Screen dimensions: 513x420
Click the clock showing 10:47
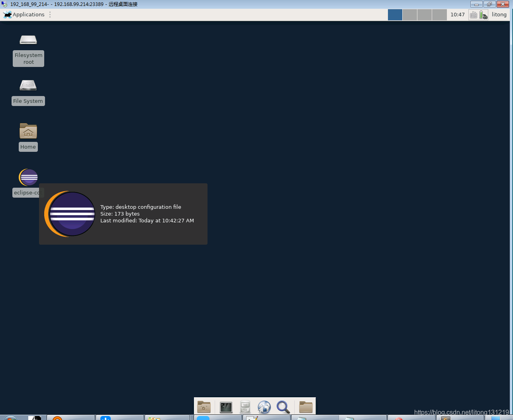[457, 14]
